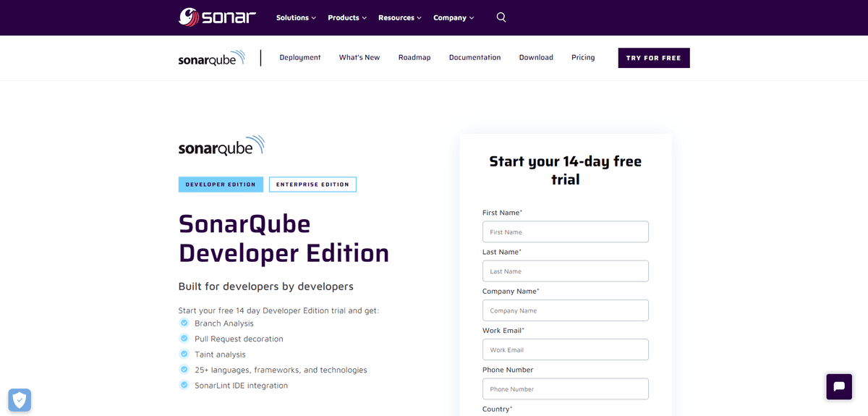Open the Roadmap link
The width and height of the screenshot is (868, 416).
(x=414, y=57)
